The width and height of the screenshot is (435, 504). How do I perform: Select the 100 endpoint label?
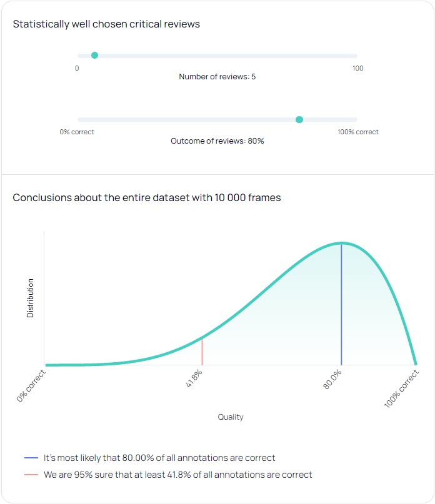point(358,69)
